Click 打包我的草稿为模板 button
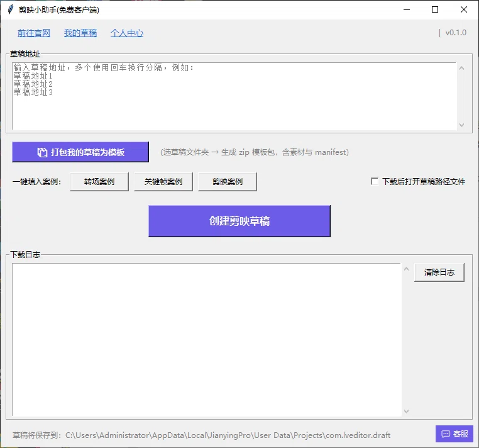 pyautogui.click(x=80, y=152)
